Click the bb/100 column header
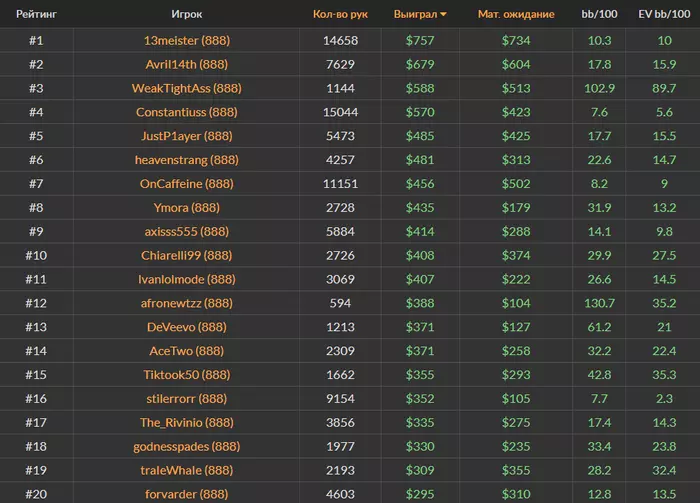This screenshot has height=503, width=700. pyautogui.click(x=599, y=14)
